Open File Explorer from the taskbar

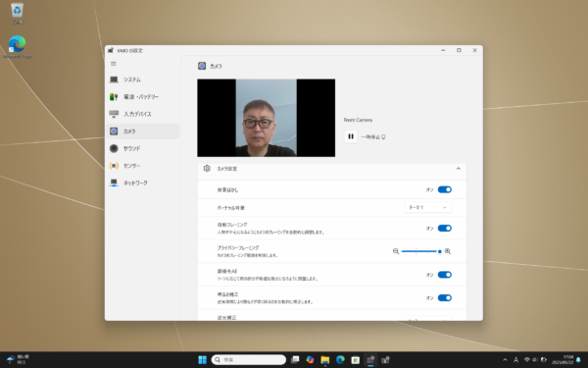(x=325, y=360)
